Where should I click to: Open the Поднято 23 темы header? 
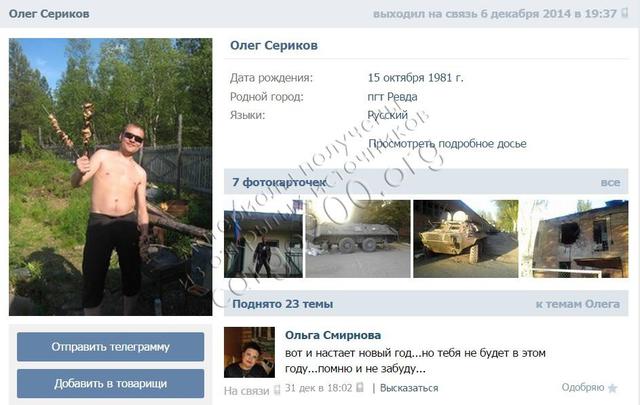pyautogui.click(x=282, y=304)
